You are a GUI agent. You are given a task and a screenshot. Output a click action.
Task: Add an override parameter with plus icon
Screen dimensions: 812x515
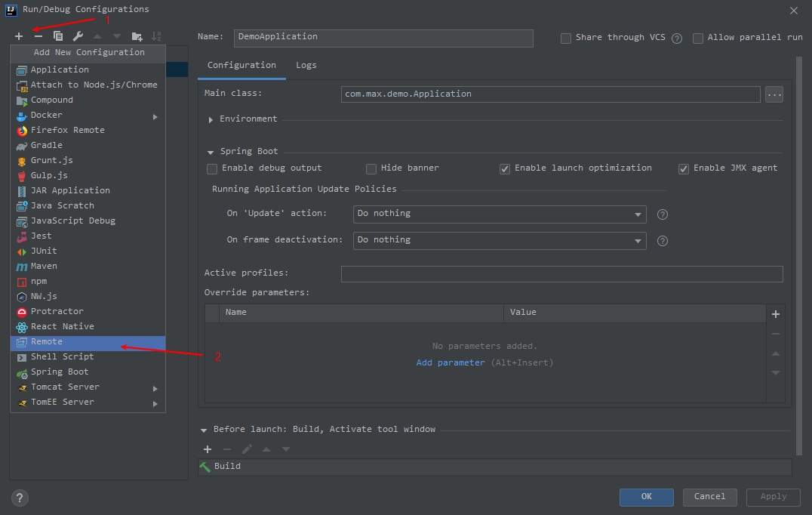776,314
